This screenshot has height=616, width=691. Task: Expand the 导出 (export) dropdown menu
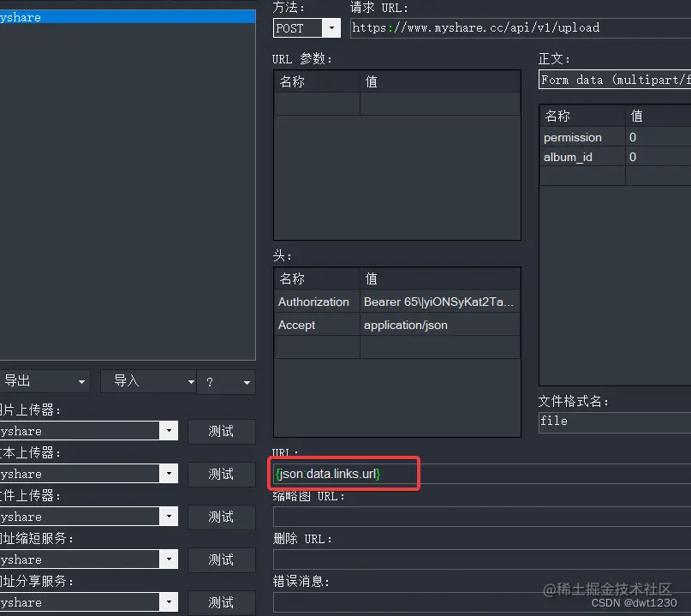tap(81, 381)
